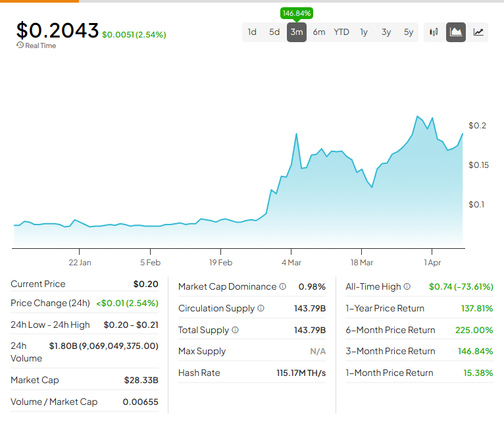Click info icon beside Market Cap Dominance
This screenshot has height=424, width=504.
282,286
